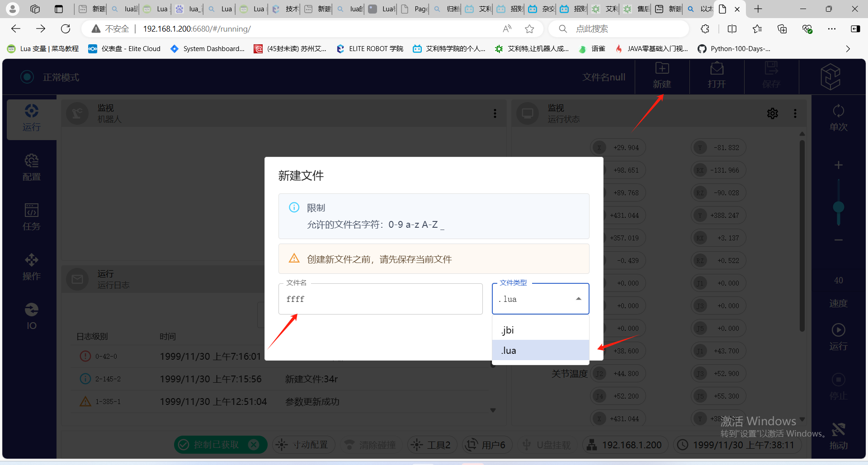Choose the .lua file type option
The width and height of the screenshot is (868, 465).
(540, 351)
